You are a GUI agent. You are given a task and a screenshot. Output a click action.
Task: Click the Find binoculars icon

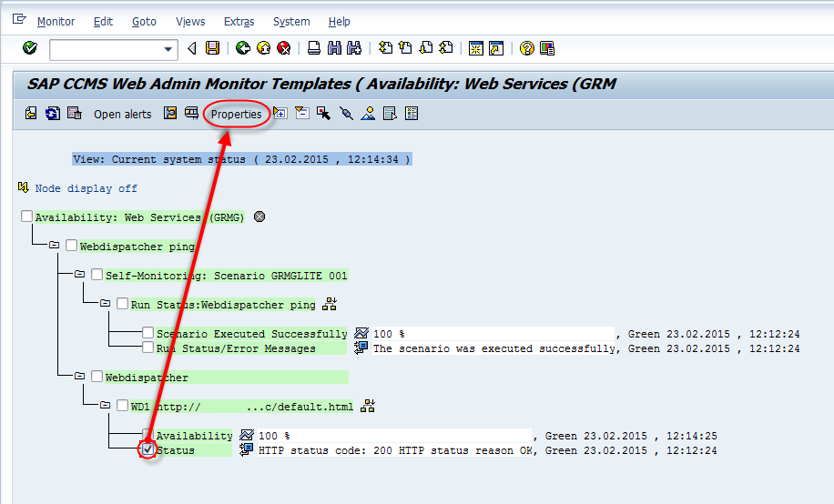(334, 48)
